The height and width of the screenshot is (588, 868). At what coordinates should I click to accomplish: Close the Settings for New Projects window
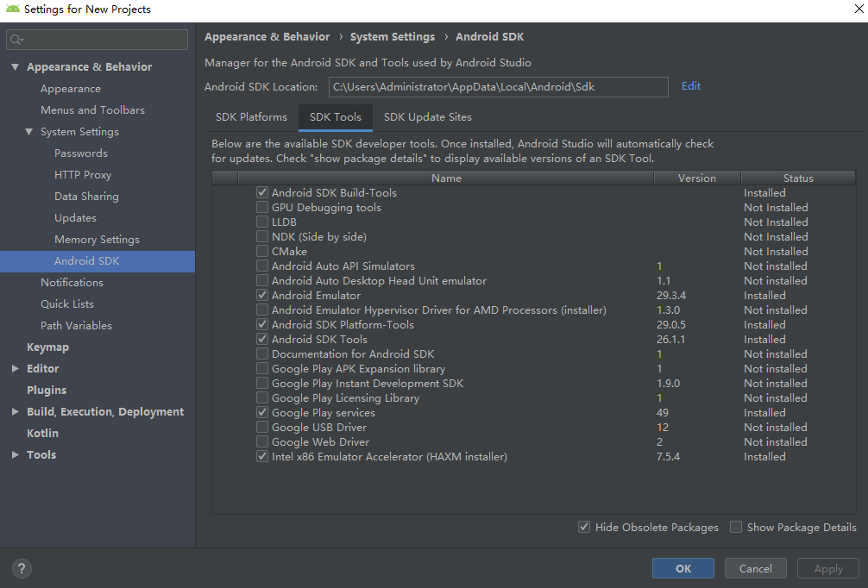click(x=859, y=9)
